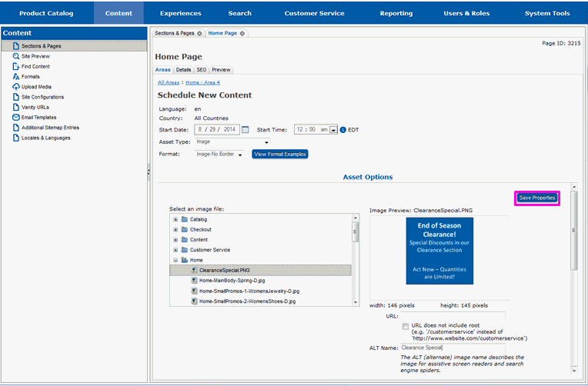Click the Customer Service folder icon
The image size is (588, 386).
tap(184, 250)
